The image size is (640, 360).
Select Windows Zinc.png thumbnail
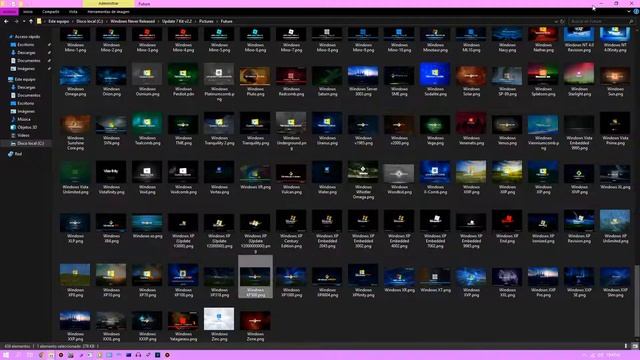pyautogui.click(x=219, y=324)
